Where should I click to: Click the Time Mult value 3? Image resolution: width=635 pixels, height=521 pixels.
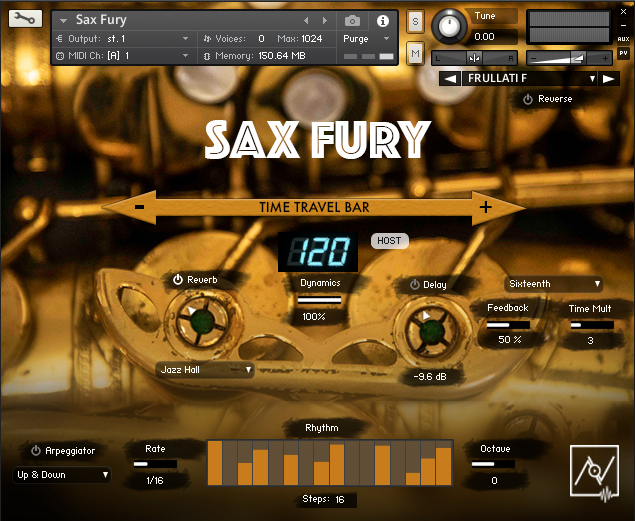point(590,340)
